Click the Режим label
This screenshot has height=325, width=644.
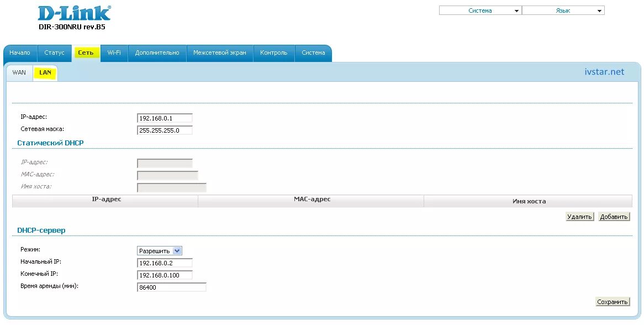(30, 249)
